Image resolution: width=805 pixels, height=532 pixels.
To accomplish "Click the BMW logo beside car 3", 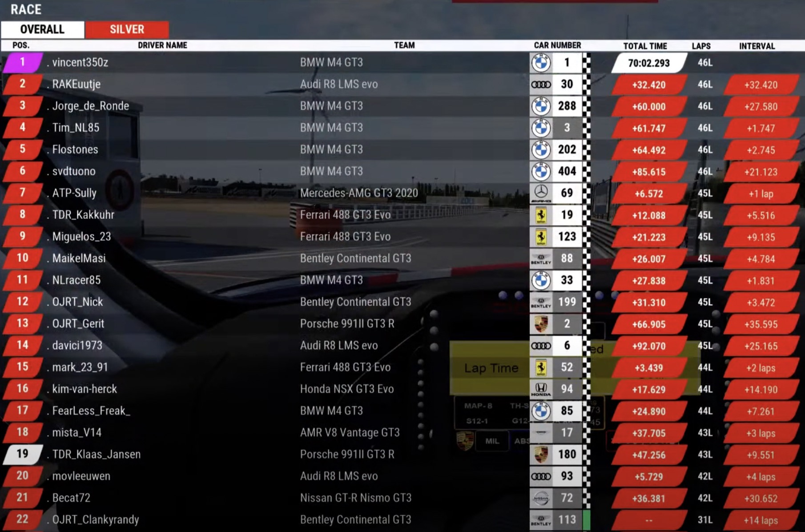I will (x=541, y=128).
